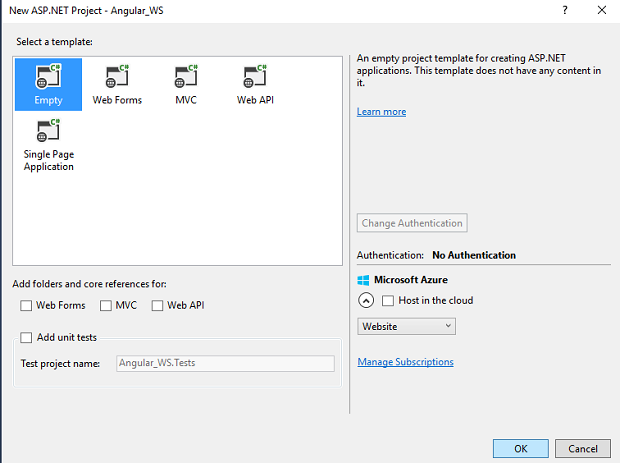The width and height of the screenshot is (620, 463).
Task: Check the Web API references checkbox
Action: pyautogui.click(x=157, y=306)
